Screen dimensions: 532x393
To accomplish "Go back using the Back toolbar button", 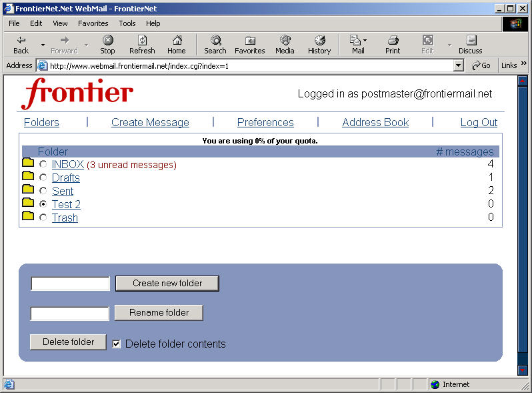I will pos(21,45).
